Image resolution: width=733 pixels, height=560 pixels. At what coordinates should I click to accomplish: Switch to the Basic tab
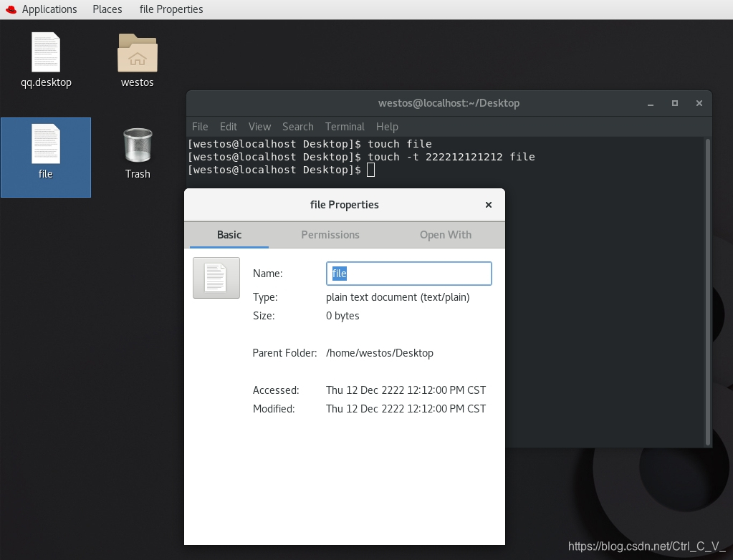(x=229, y=234)
